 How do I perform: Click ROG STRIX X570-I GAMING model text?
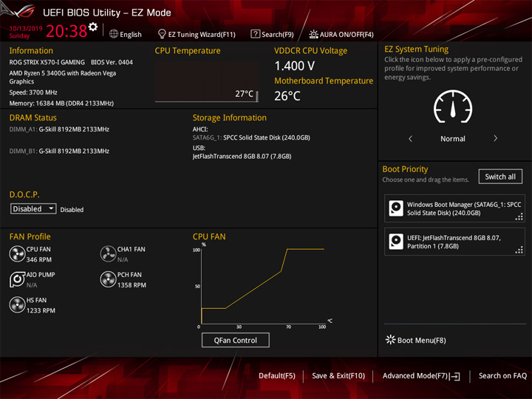point(47,62)
